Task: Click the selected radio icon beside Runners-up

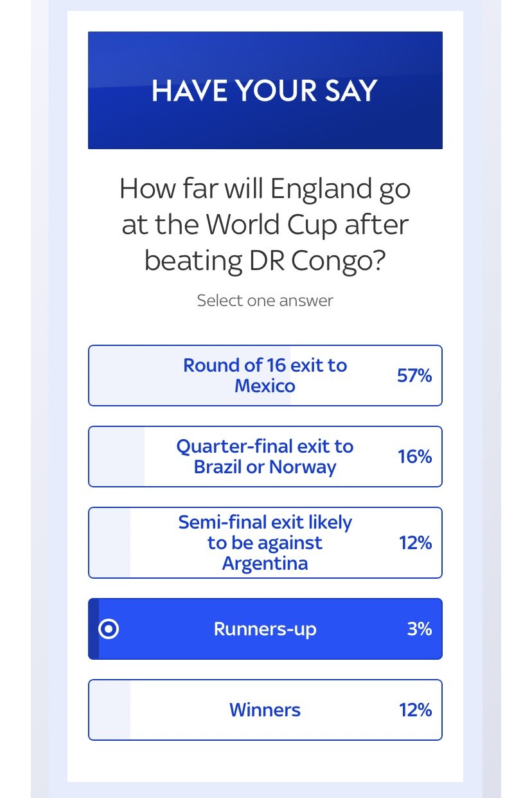Action: tap(109, 629)
